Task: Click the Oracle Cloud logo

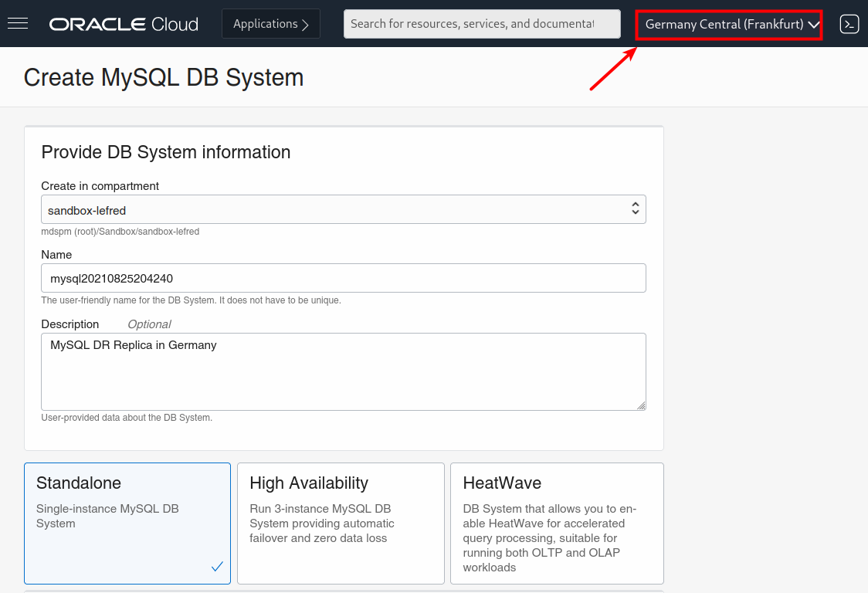Action: point(124,24)
